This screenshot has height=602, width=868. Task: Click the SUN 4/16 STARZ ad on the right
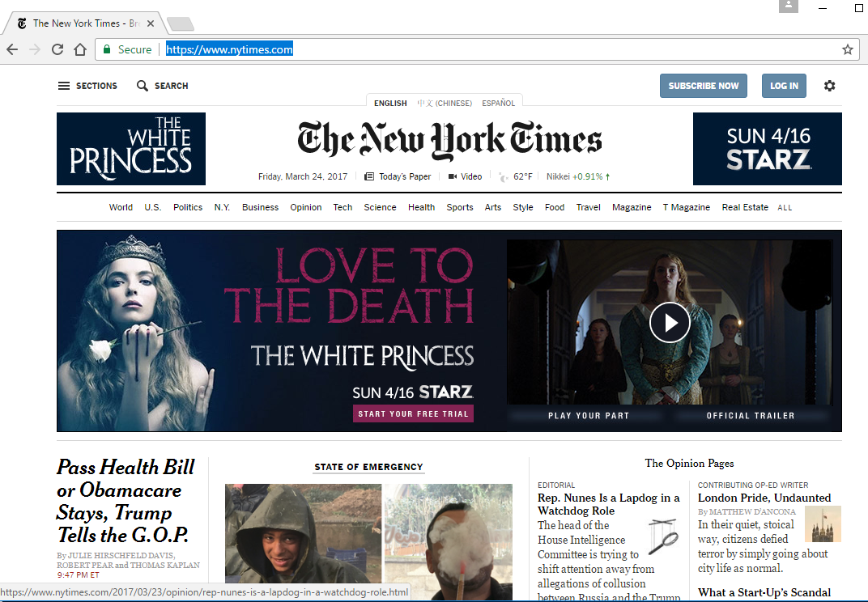coord(768,149)
